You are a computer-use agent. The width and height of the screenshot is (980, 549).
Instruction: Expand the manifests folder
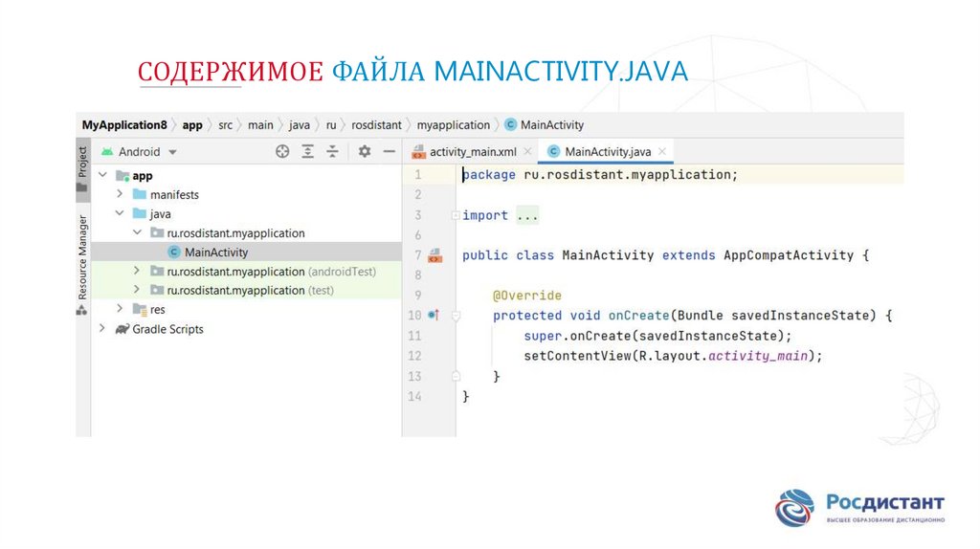120,195
